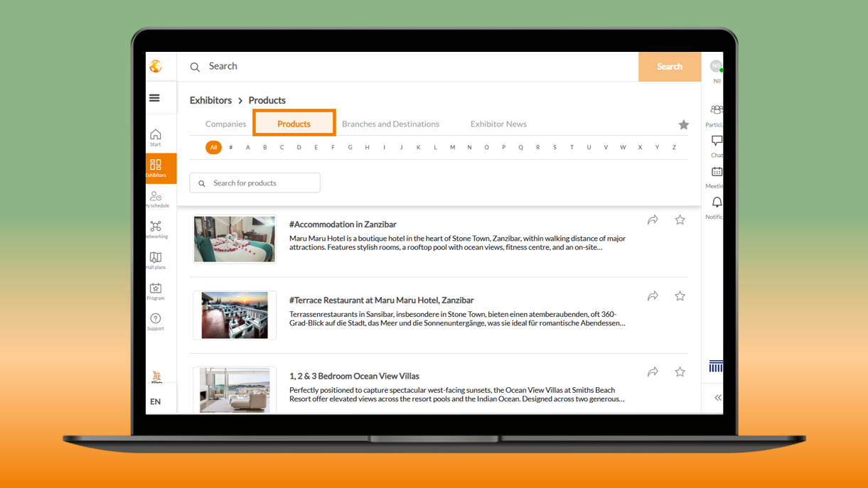Click Products in the breadcrumb
Image resolution: width=868 pixels, height=488 pixels.
267,100
